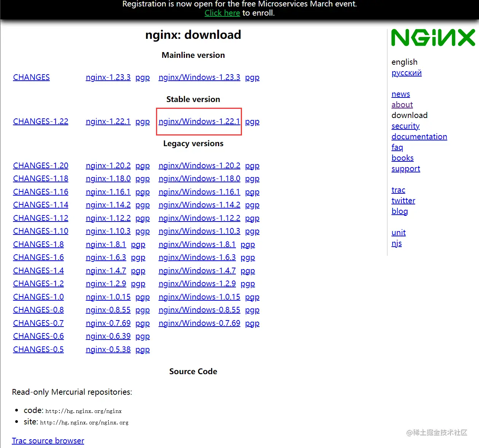Visit the nginx blog
This screenshot has width=479, height=448.
pos(400,211)
